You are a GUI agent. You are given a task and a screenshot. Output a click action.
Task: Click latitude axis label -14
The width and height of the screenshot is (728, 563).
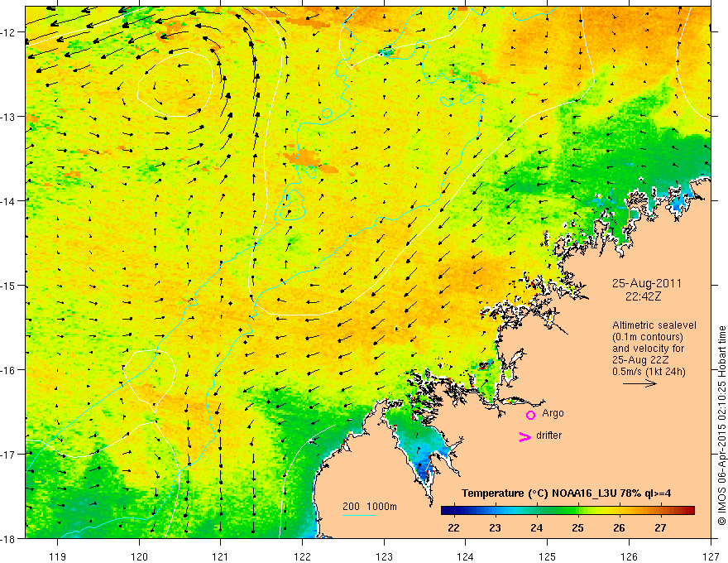[x=8, y=201]
